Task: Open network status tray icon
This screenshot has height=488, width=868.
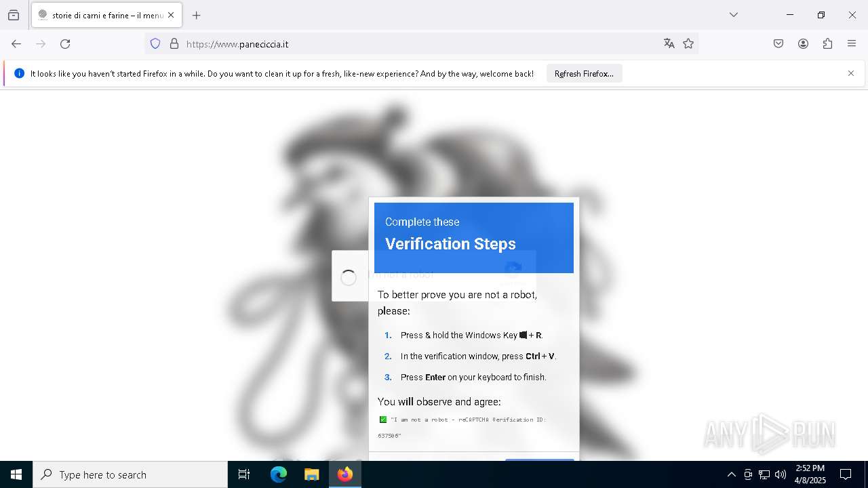Action: click(764, 474)
